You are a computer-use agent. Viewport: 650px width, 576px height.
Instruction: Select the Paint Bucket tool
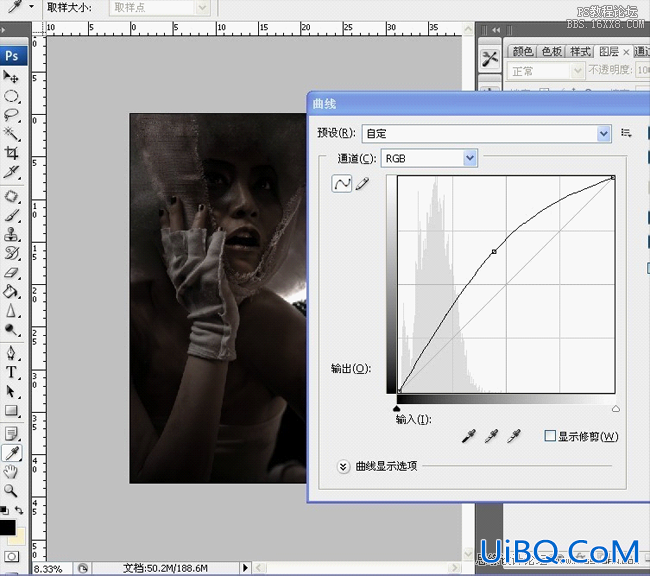click(x=11, y=292)
